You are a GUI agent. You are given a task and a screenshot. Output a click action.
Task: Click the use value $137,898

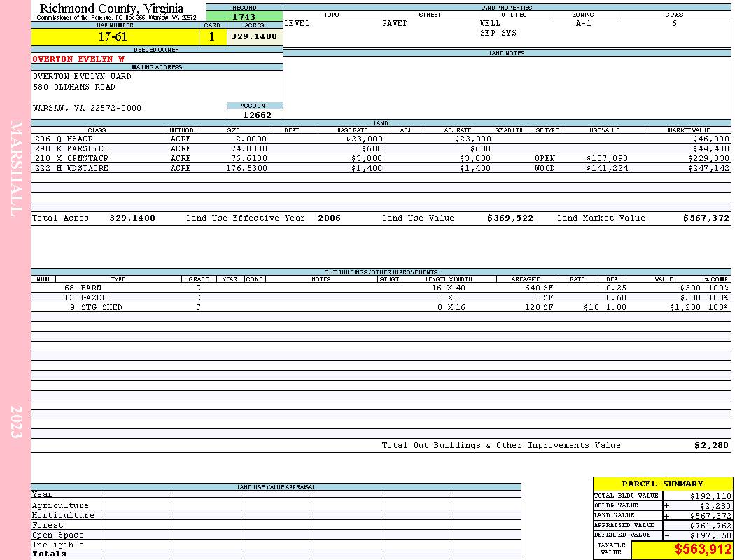pyautogui.click(x=607, y=158)
